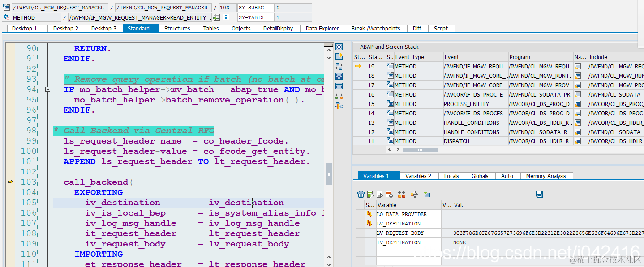
Task: Click the stack scroll right arrow
Action: click(397, 150)
